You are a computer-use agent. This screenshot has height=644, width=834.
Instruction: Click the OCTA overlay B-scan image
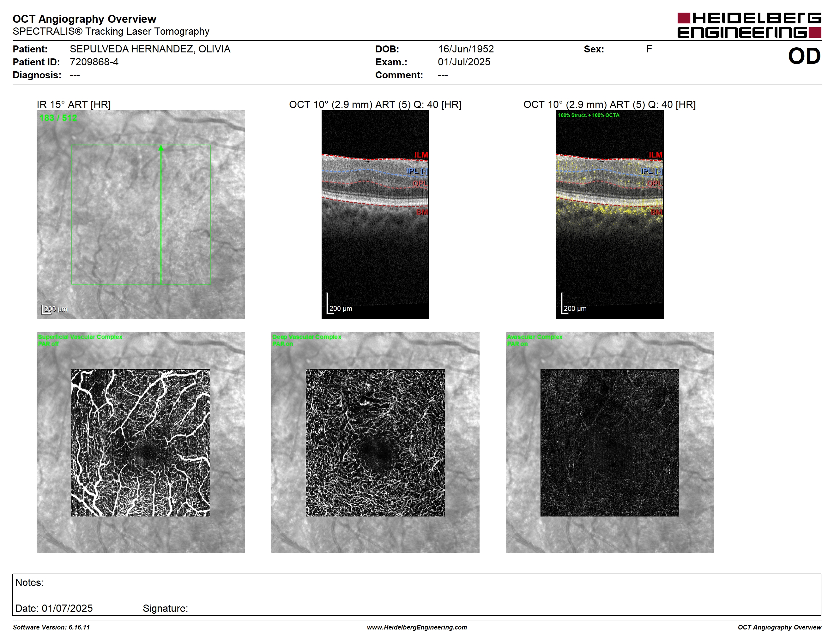[609, 214]
